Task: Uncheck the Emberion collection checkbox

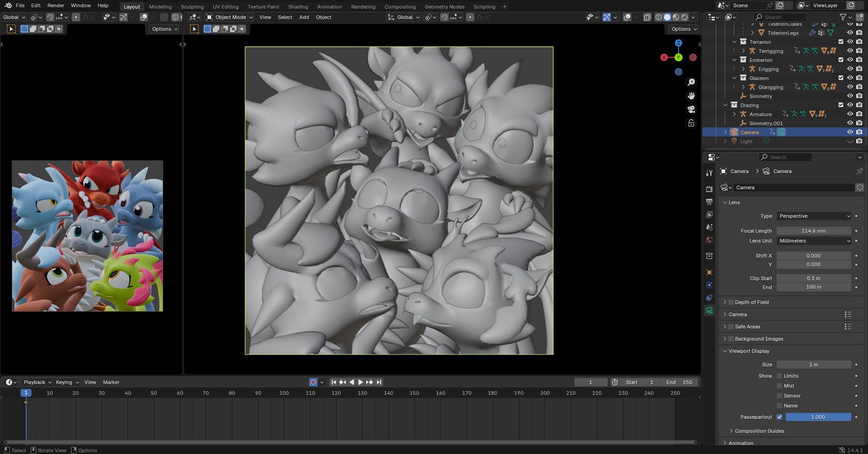Action: (x=841, y=60)
